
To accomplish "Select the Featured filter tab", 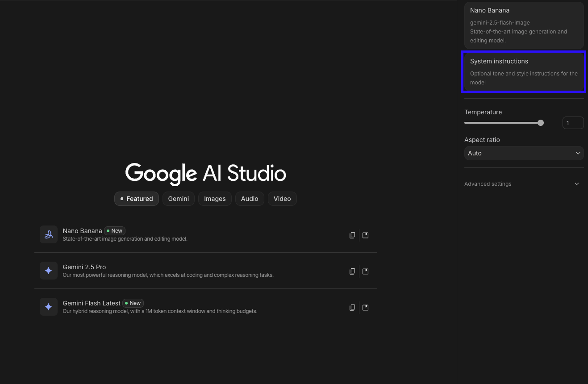I will point(137,199).
